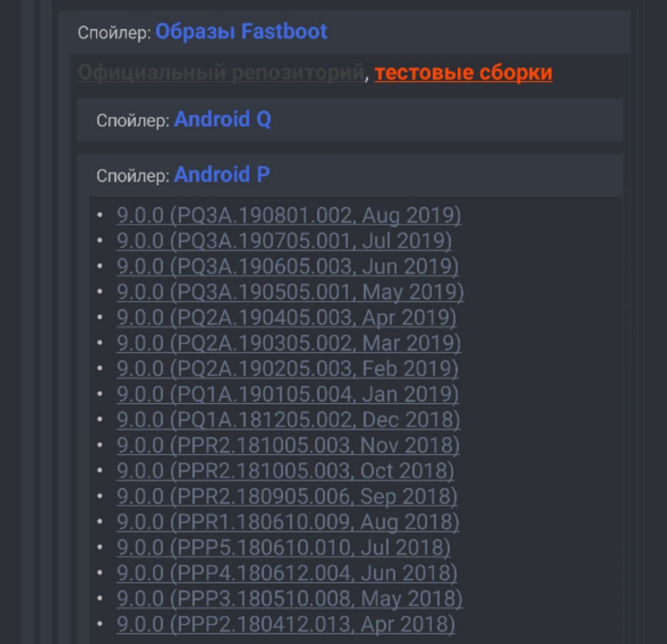Open the PPR2.181005.003 Oct 2018 build
Screen dimensions: 667x644
point(285,470)
